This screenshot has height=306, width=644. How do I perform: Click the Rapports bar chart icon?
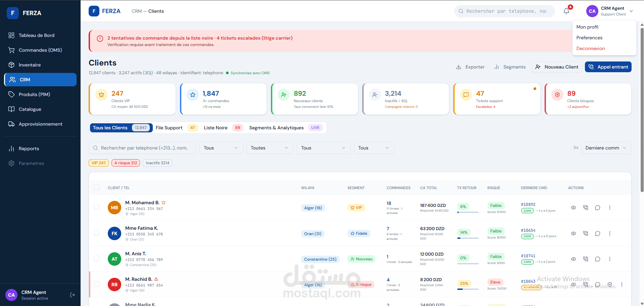(x=11, y=148)
